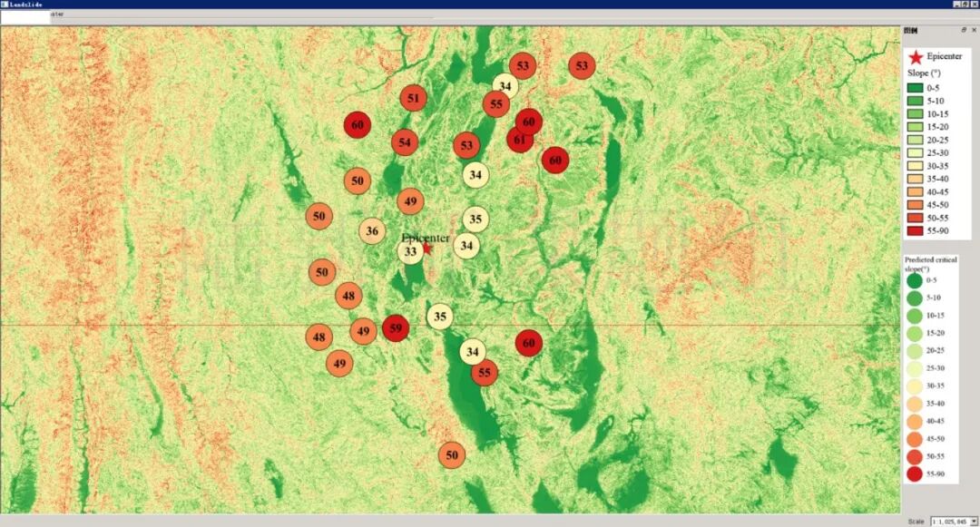The width and height of the screenshot is (980, 527).
Task: Click the 25-30 circle in Predicted critical slope legend
Action: click(914, 368)
